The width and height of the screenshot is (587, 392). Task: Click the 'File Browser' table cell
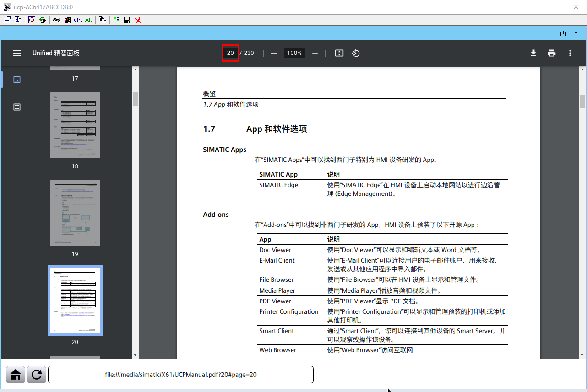point(291,279)
